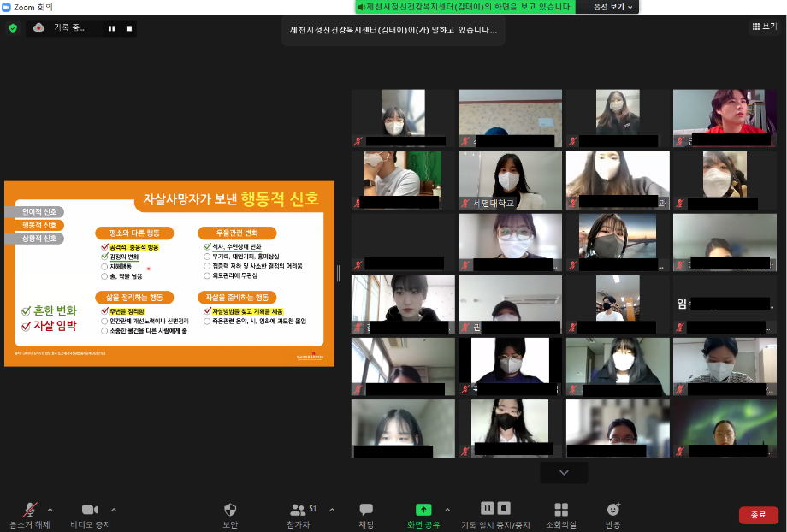Click the cloud recording status icon
787x532 pixels.
(x=38, y=27)
